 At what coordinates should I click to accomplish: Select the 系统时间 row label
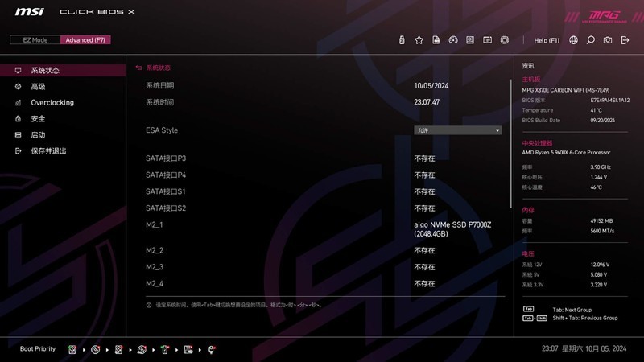tap(159, 102)
